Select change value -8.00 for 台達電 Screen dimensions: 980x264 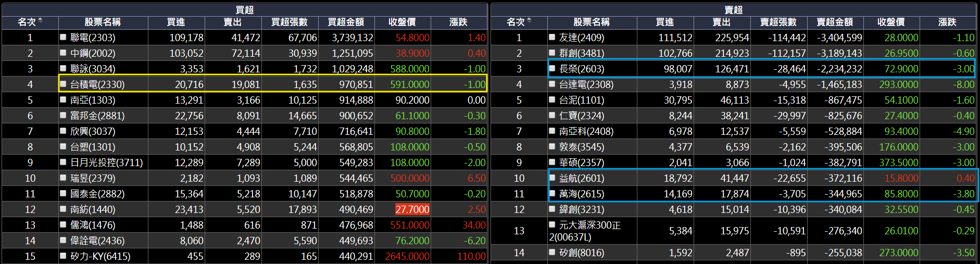[x=964, y=84]
